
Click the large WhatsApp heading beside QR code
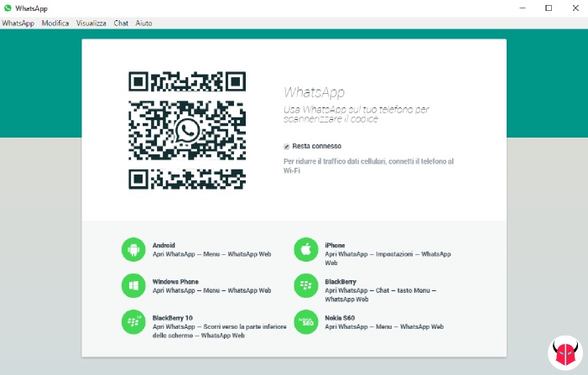click(315, 92)
